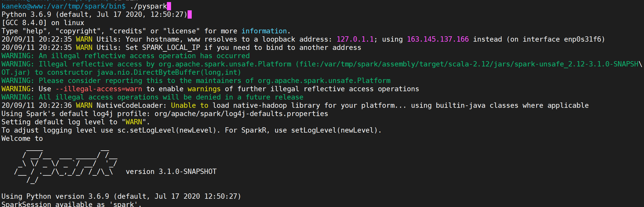The height and width of the screenshot is (207, 644).
Task: Click the quoted "license" word
Action: coord(181,31)
